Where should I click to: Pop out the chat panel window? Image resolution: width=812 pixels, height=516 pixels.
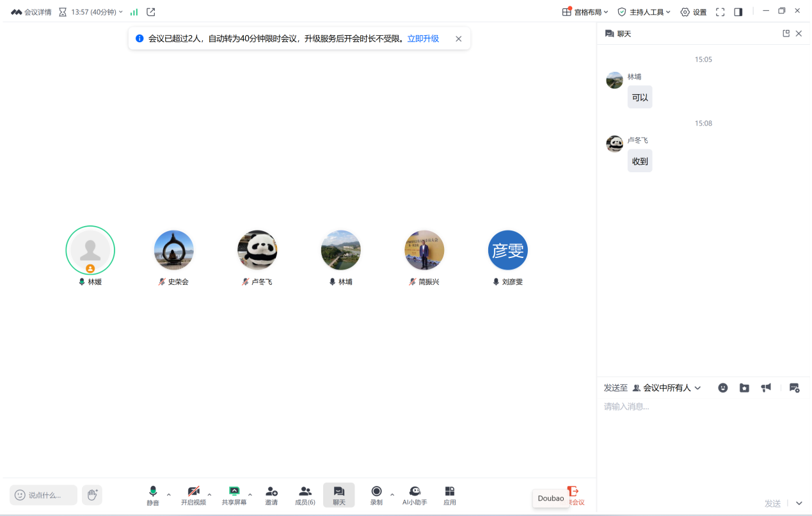(786, 34)
